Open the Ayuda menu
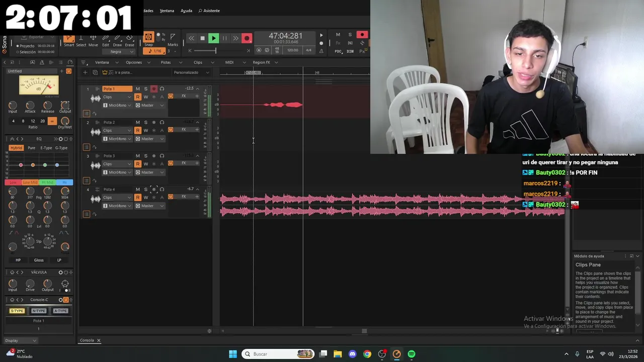 (186, 11)
